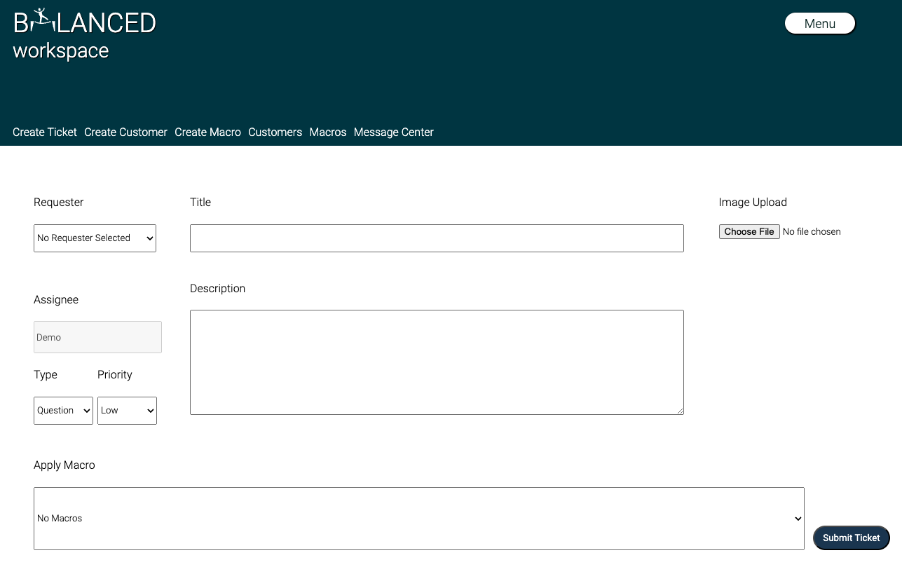Expand the Apply Macro dropdown

click(418, 519)
